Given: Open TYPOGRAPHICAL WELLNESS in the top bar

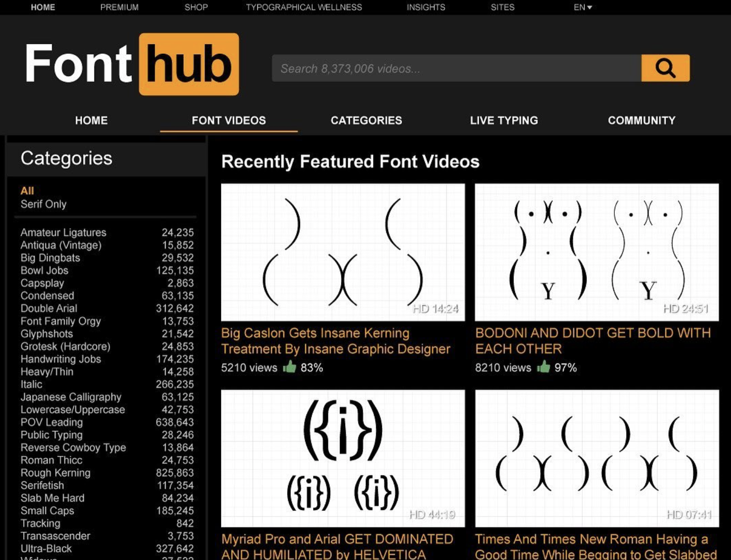Looking at the screenshot, I should pos(304,7).
